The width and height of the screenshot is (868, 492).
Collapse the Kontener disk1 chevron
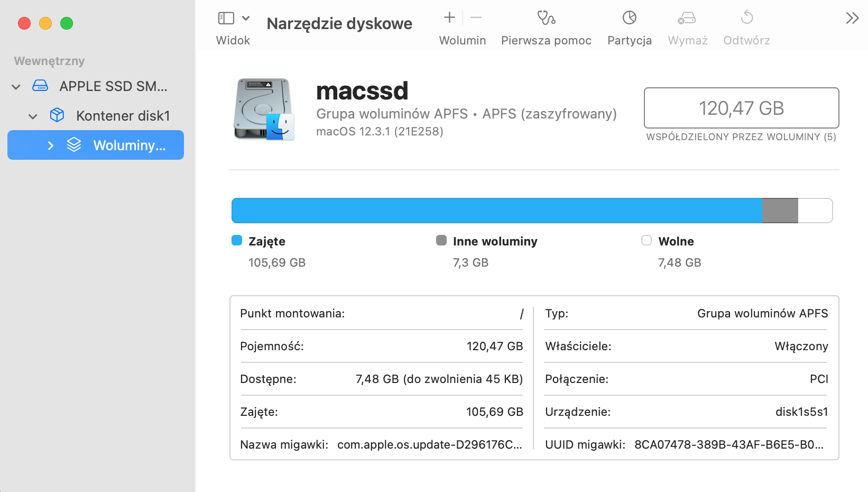[x=33, y=116]
